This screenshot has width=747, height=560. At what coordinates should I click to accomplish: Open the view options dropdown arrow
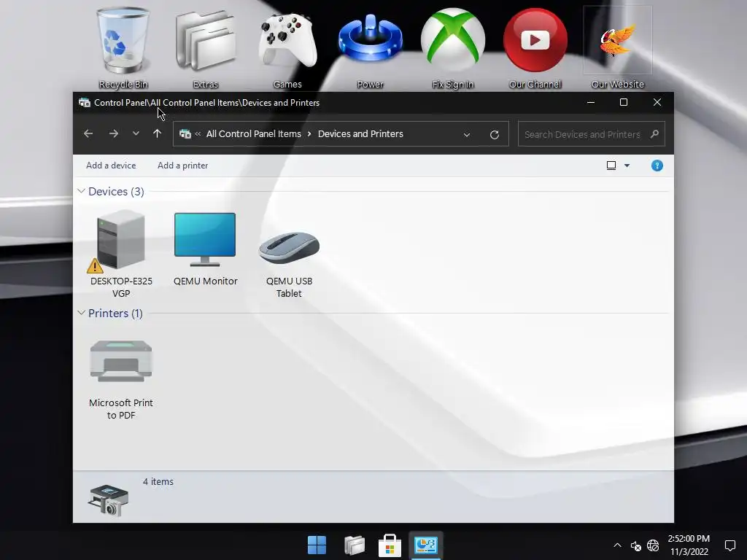tap(627, 166)
